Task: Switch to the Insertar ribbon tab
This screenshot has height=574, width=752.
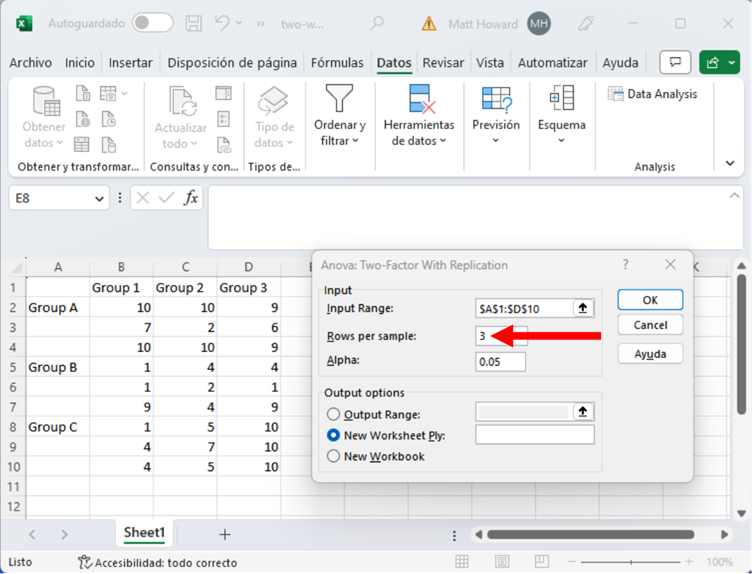Action: (x=131, y=62)
